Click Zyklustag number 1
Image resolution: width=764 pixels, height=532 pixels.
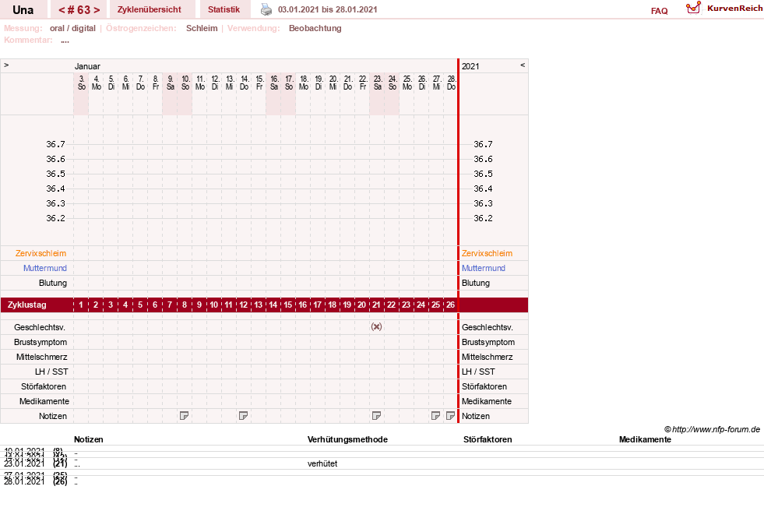click(81, 305)
